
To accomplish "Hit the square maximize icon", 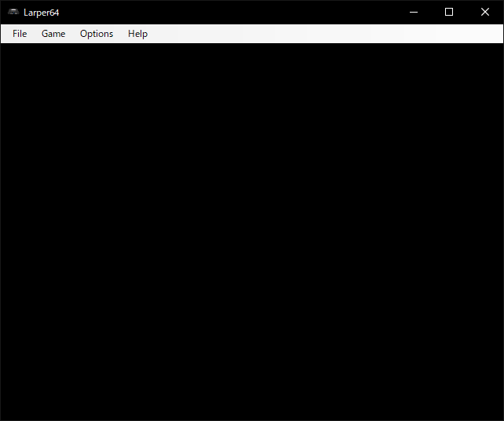I will (449, 12).
